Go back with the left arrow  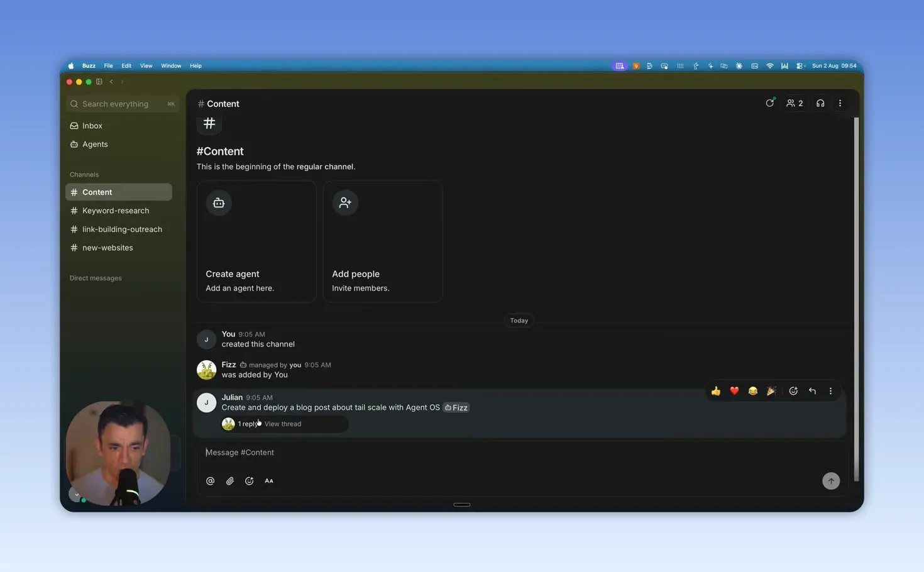pyautogui.click(x=111, y=82)
